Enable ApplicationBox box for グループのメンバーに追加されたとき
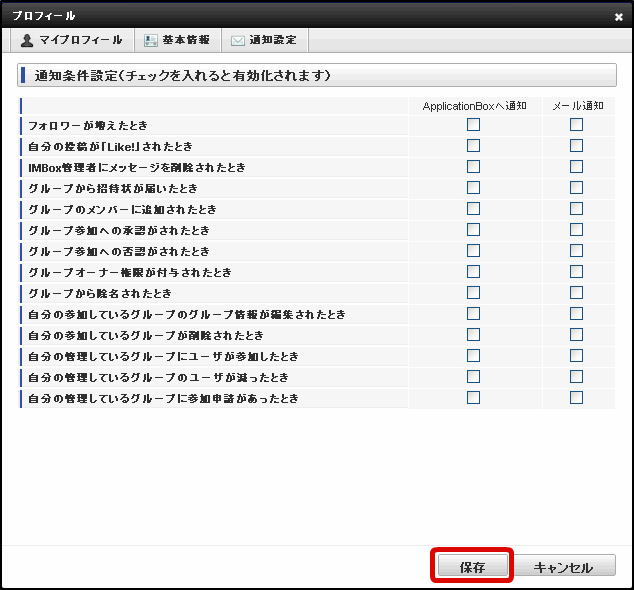The image size is (634, 590). point(473,209)
